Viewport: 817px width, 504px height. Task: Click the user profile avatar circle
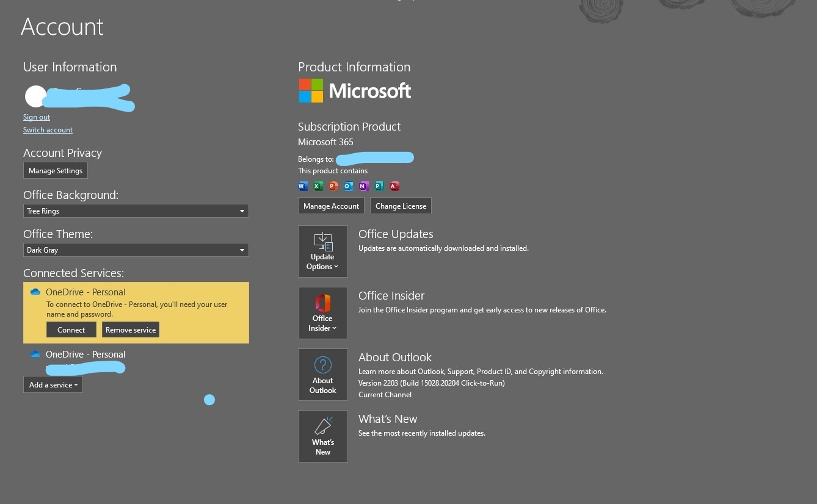35,96
